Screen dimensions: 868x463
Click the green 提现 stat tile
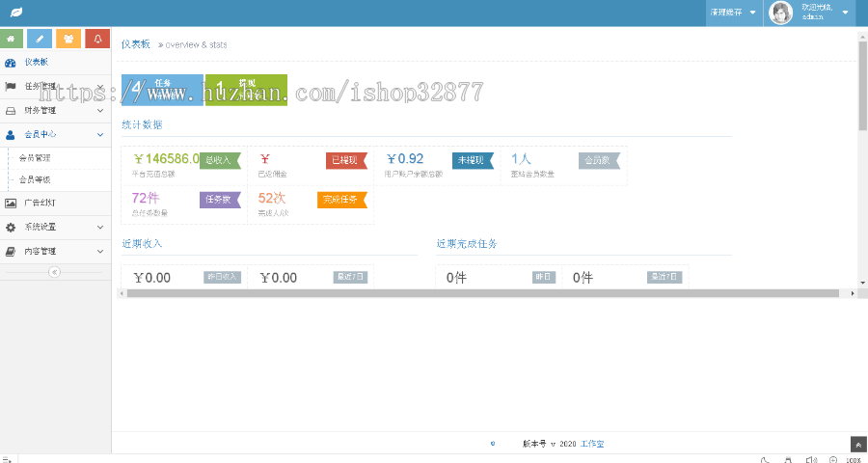[x=246, y=90]
